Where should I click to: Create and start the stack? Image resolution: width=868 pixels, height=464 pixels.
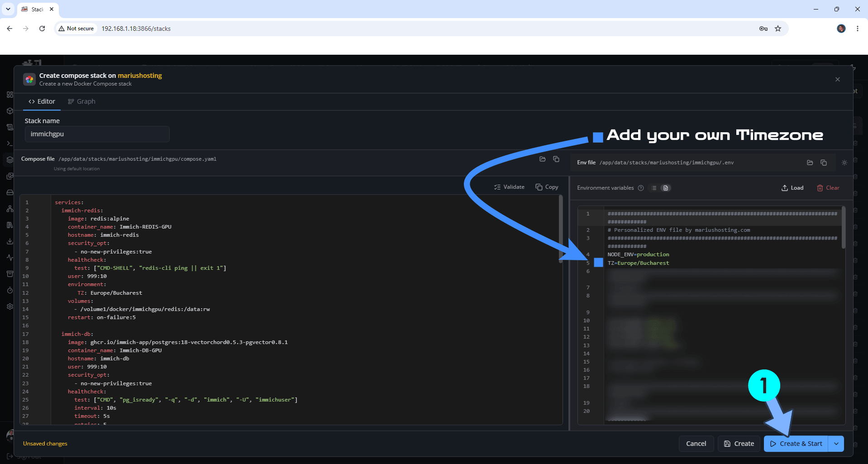tap(796, 444)
